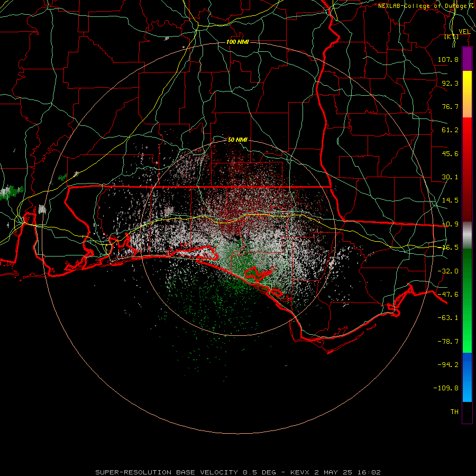Viewport: 476px width, 476px height.
Task: Click the 61.2 velocity scale label
Action: 450,130
